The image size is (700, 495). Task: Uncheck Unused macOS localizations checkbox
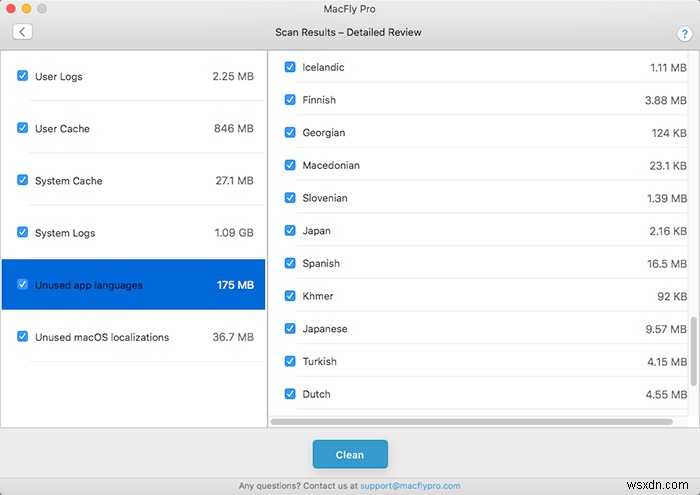23,337
